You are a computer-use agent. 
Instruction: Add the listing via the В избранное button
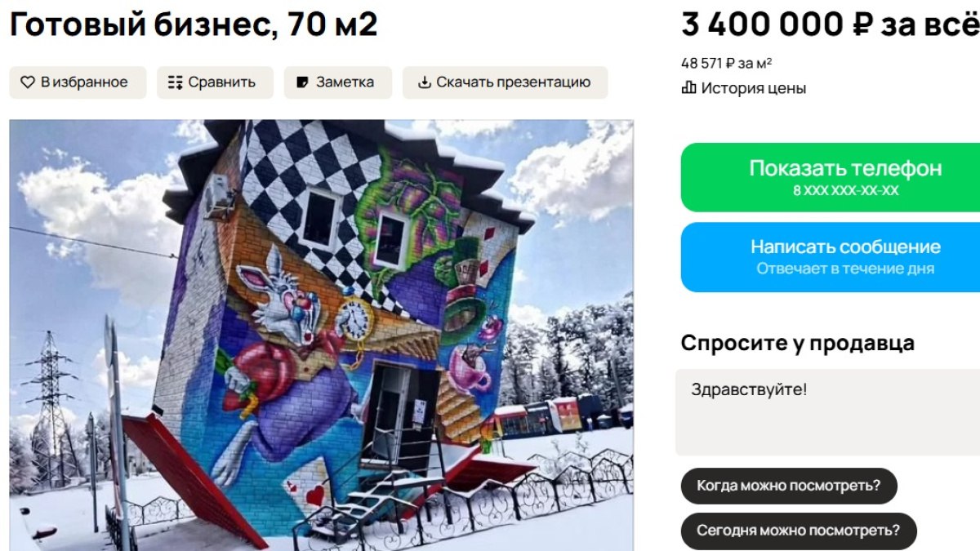pyautogui.click(x=78, y=82)
